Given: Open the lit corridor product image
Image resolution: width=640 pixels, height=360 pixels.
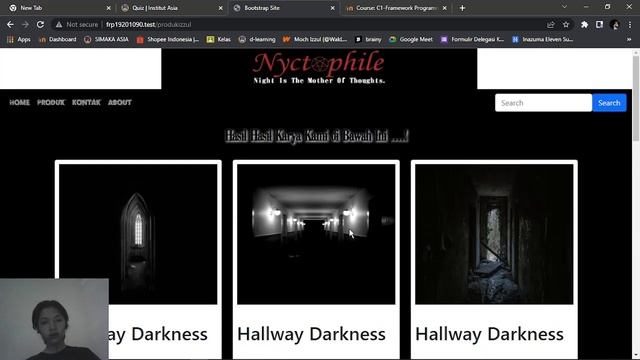Looking at the screenshot, I should [x=316, y=234].
